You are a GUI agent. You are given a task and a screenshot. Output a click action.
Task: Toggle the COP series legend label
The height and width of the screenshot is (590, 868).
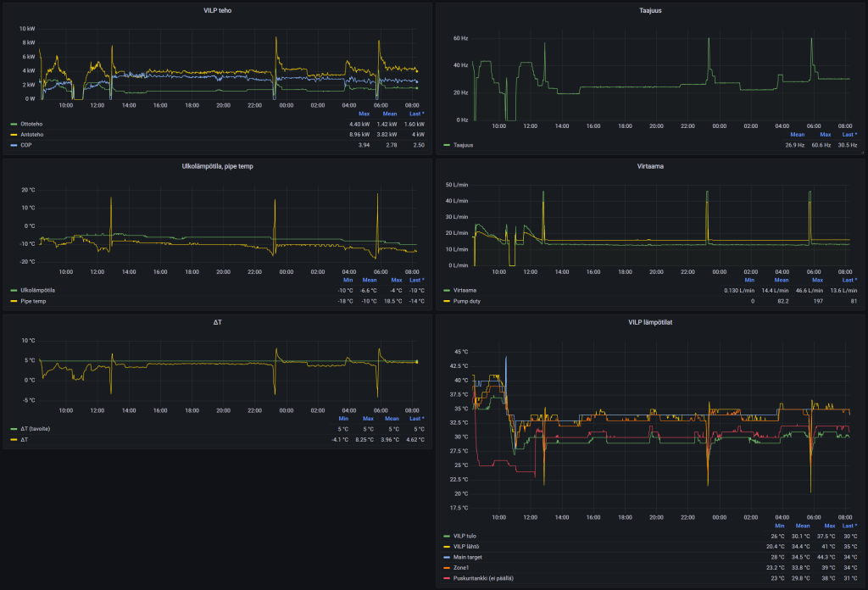tap(27, 145)
